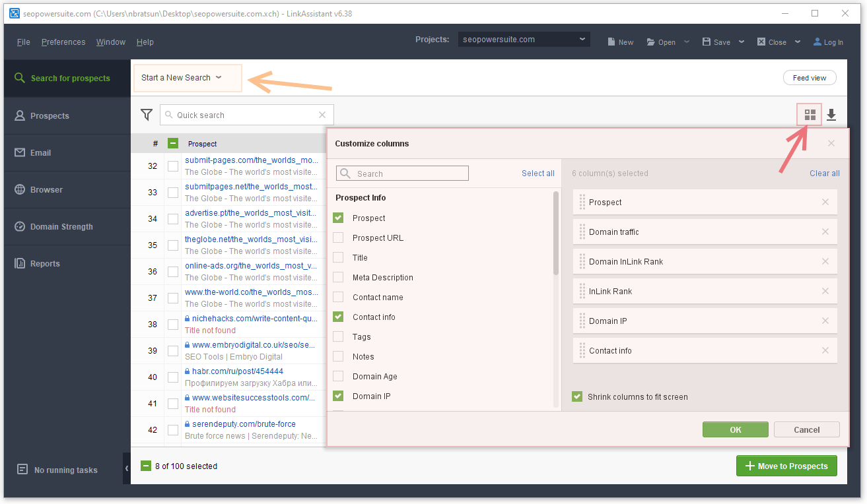The image size is (867, 504).
Task: Click the filter funnel icon
Action: (147, 115)
